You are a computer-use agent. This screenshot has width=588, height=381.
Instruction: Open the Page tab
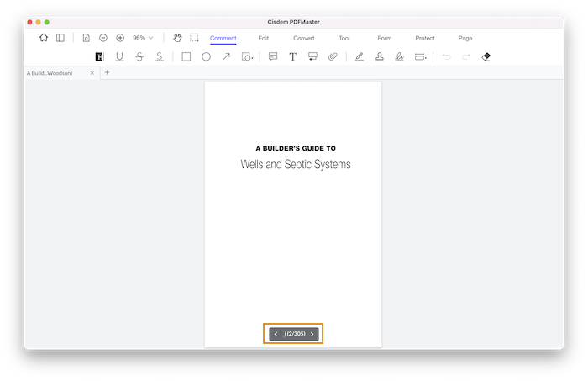(465, 39)
